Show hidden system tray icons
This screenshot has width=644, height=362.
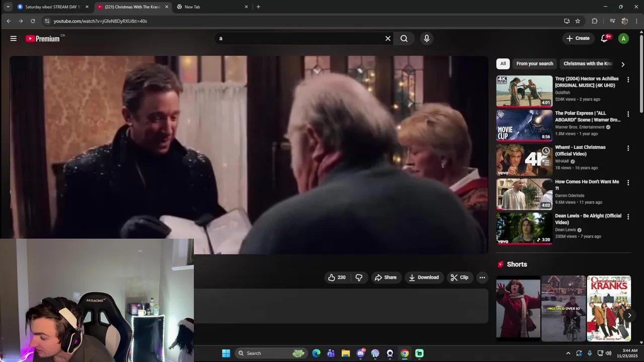(568, 353)
